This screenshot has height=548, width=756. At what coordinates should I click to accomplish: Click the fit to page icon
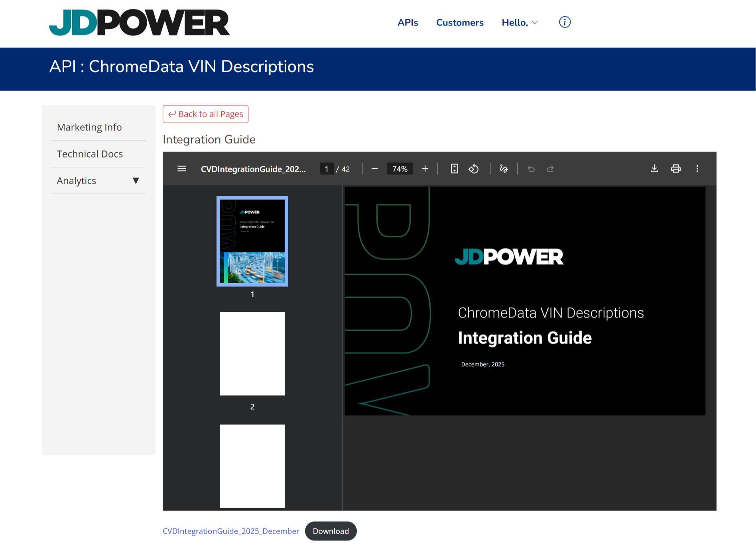[454, 169]
